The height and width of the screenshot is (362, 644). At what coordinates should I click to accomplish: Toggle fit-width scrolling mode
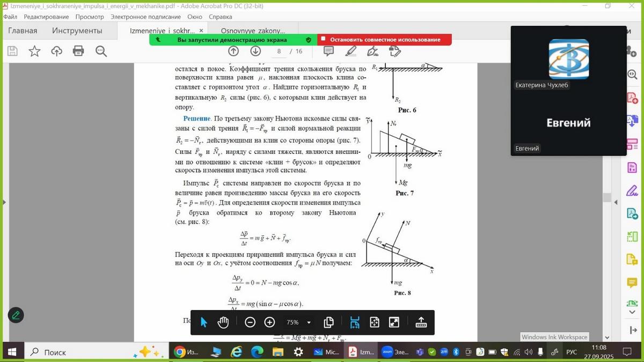[x=355, y=322]
